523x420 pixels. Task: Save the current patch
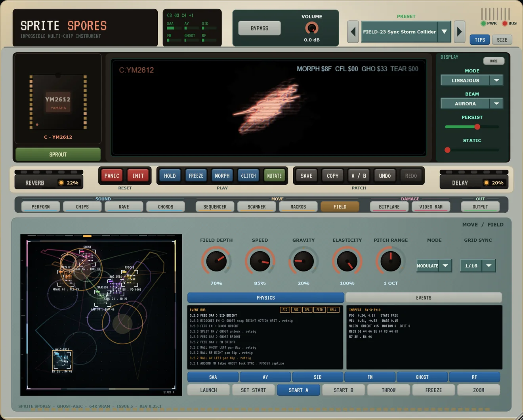[x=306, y=176]
